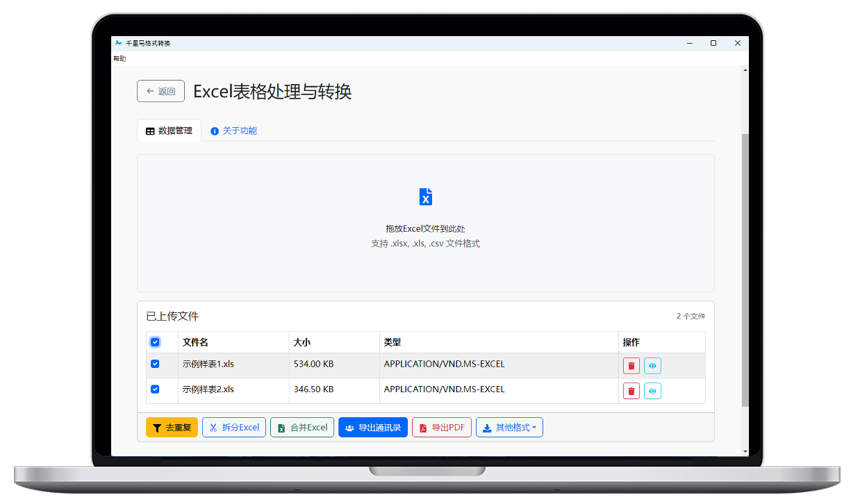Click the 导出通讯录 button
The image size is (851, 504).
coord(373,428)
